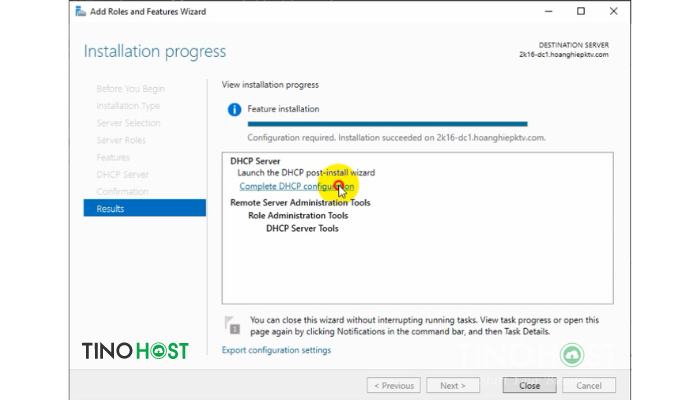Open Export configuration settings link
700x400 pixels.
[276, 350]
